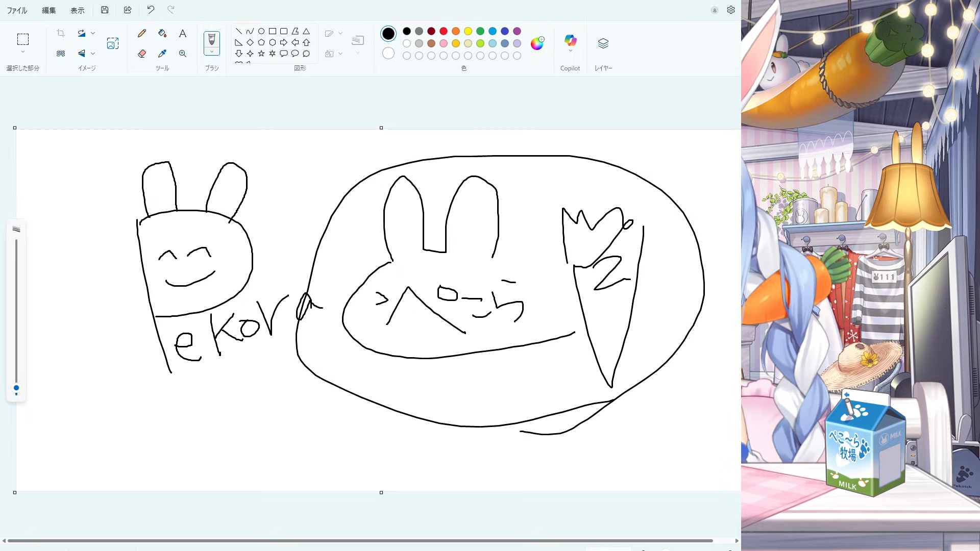Choose the Curve shape

(x=250, y=31)
